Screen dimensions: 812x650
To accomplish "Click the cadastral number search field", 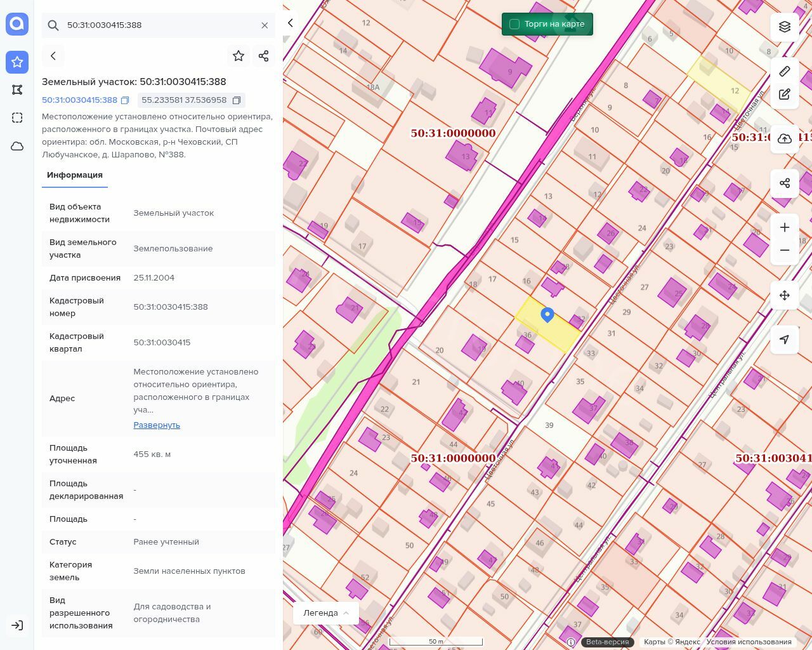I will point(159,25).
